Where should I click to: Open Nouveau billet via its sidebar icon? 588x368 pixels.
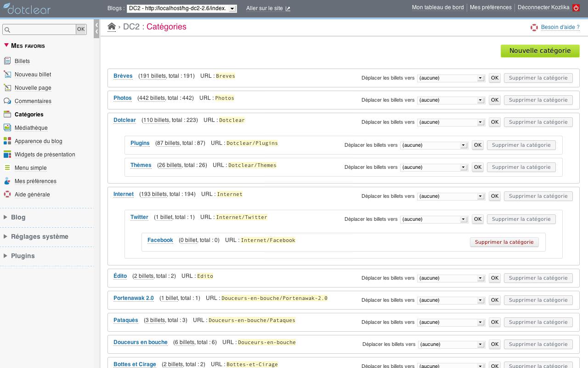pyautogui.click(x=7, y=75)
